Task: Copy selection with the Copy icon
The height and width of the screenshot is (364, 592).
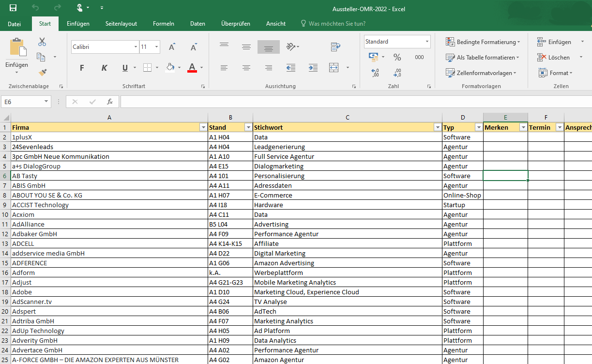Action: (41, 57)
